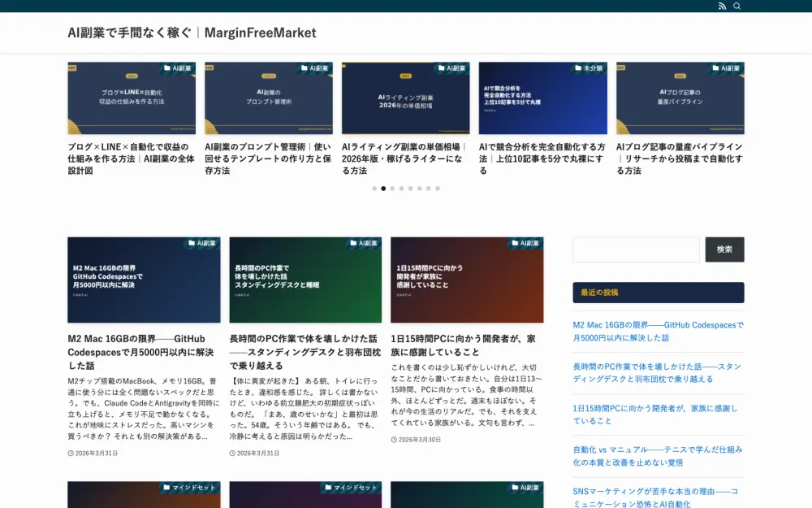Click date 2026年3月30日 under 1日15時間 post
The width and height of the screenshot is (812, 508).
pyautogui.click(x=420, y=440)
